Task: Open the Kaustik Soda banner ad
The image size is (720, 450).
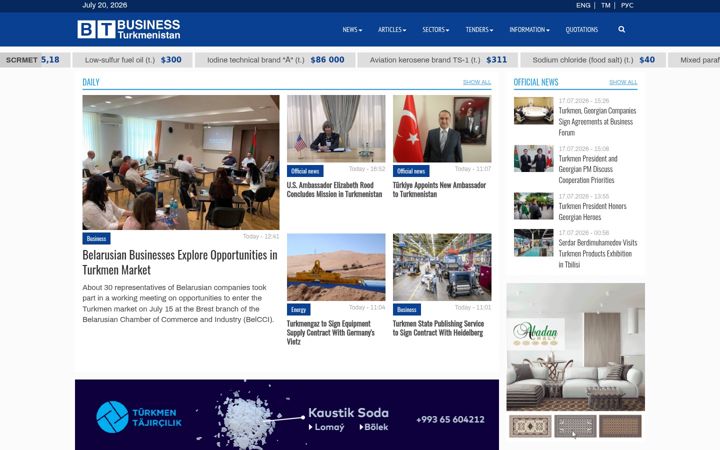Action: click(x=287, y=415)
